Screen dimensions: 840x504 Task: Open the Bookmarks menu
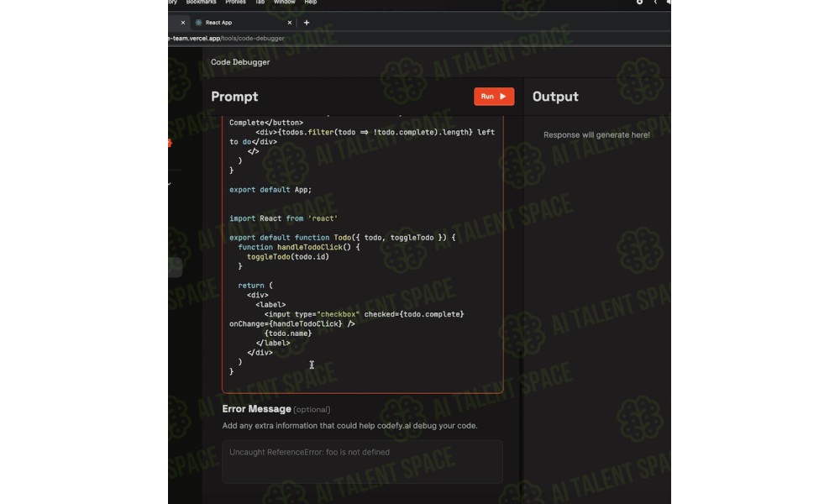tap(201, 3)
